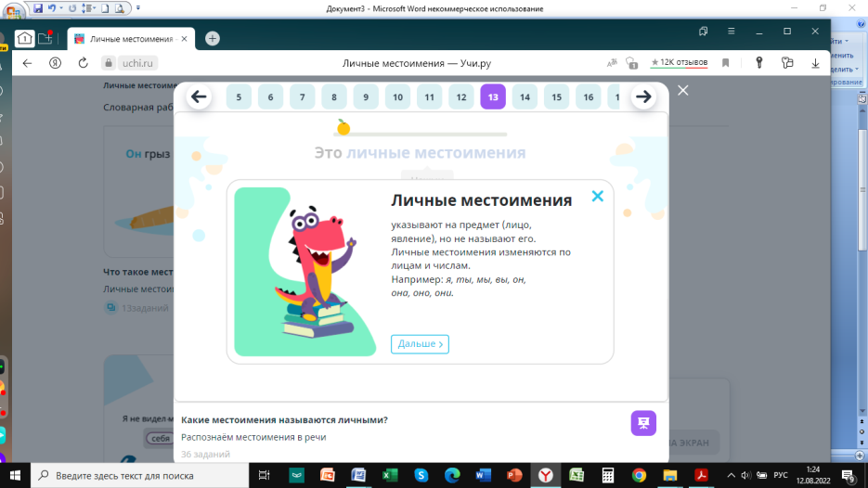
Task: Open Skype from the taskbar
Action: click(421, 475)
